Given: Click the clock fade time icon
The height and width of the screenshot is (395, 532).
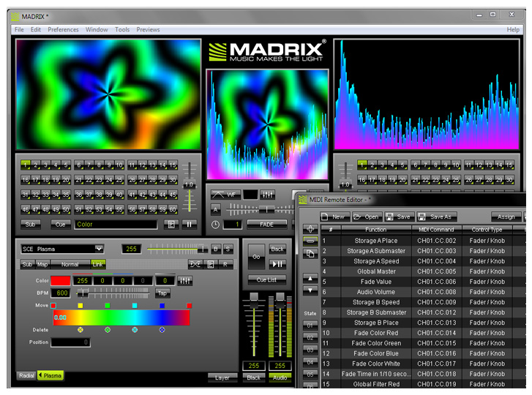Looking at the screenshot, I should [x=215, y=225].
